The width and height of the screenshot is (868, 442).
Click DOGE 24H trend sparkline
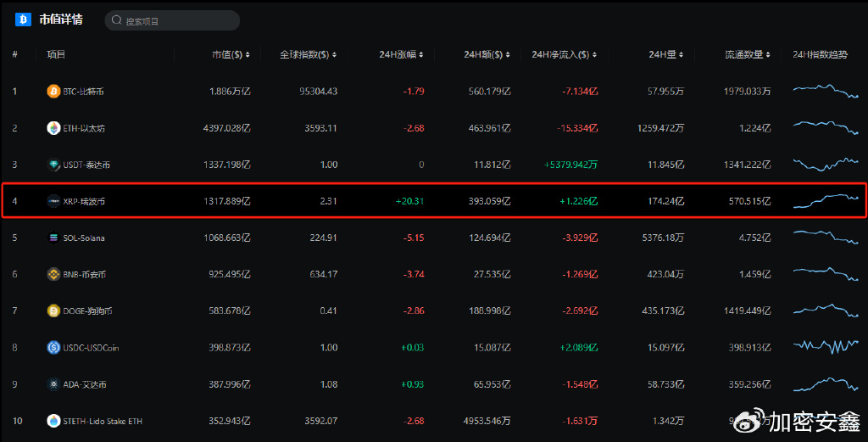tap(826, 311)
